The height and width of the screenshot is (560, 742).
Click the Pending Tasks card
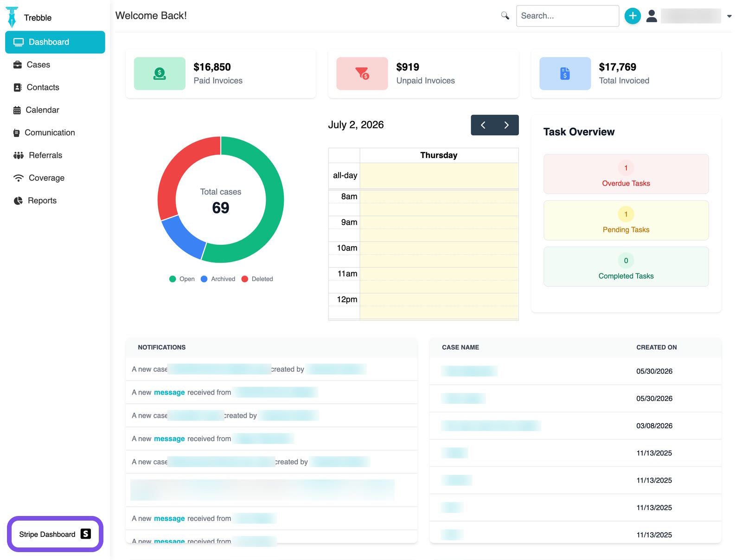626,220
